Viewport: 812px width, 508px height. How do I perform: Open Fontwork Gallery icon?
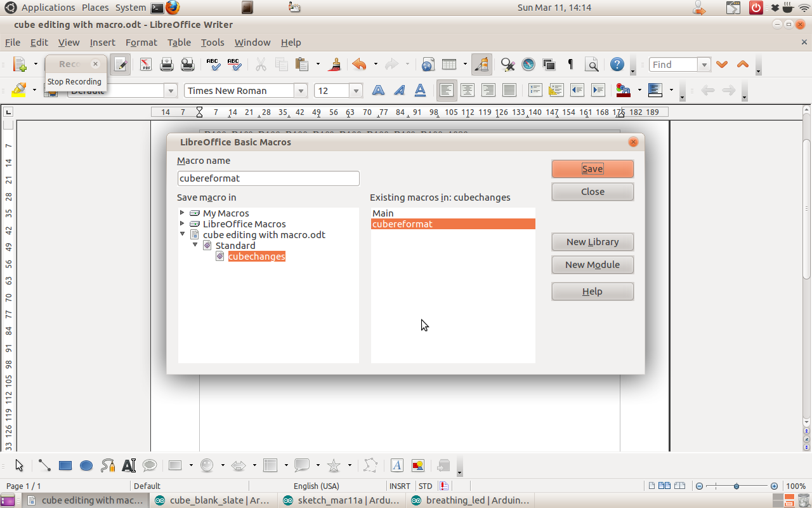click(397, 465)
